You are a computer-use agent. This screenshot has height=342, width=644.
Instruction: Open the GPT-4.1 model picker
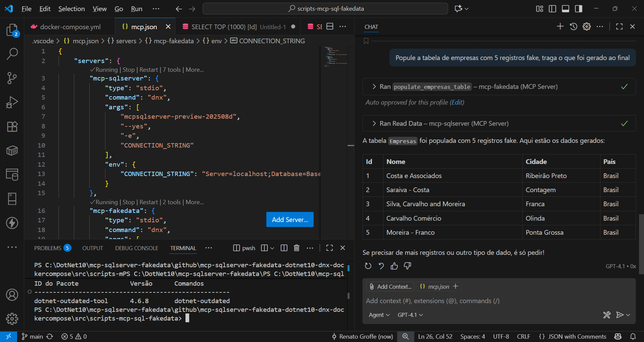410,315
